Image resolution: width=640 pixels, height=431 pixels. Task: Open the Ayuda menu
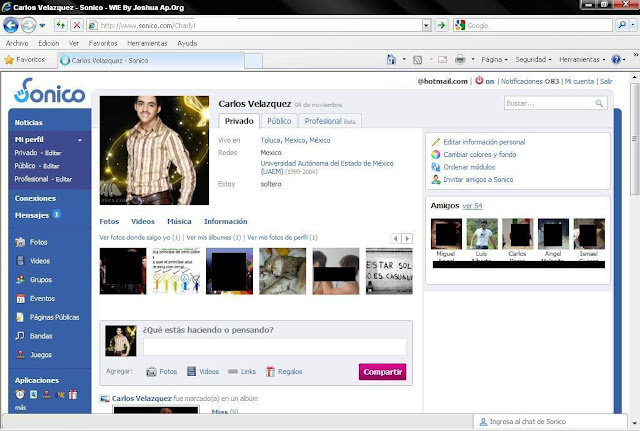click(187, 43)
